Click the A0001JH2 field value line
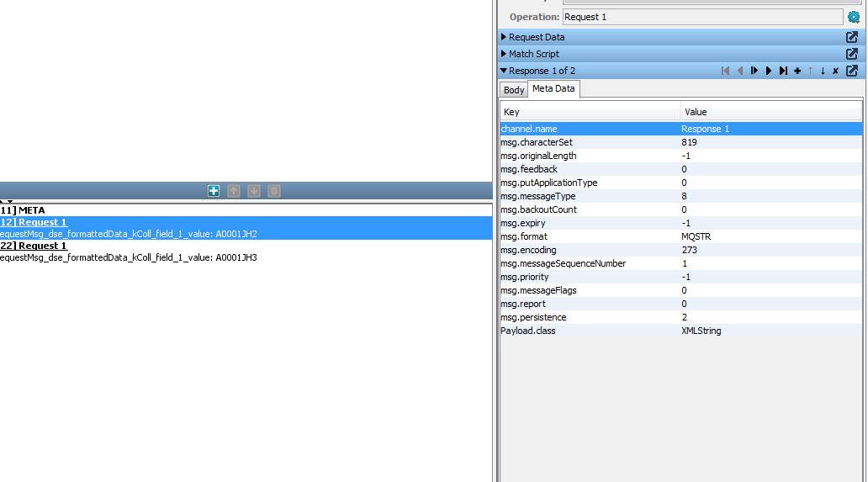This screenshot has width=868, height=482. point(129,234)
